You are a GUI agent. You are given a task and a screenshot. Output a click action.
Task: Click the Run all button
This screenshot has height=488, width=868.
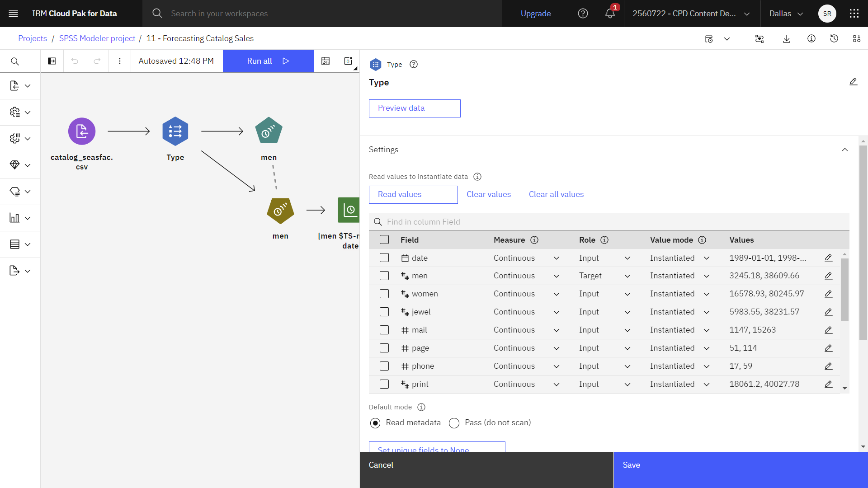[x=268, y=61]
